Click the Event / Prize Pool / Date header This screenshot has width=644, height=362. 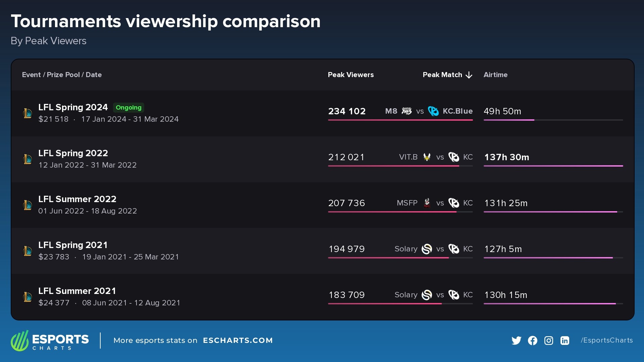click(62, 75)
